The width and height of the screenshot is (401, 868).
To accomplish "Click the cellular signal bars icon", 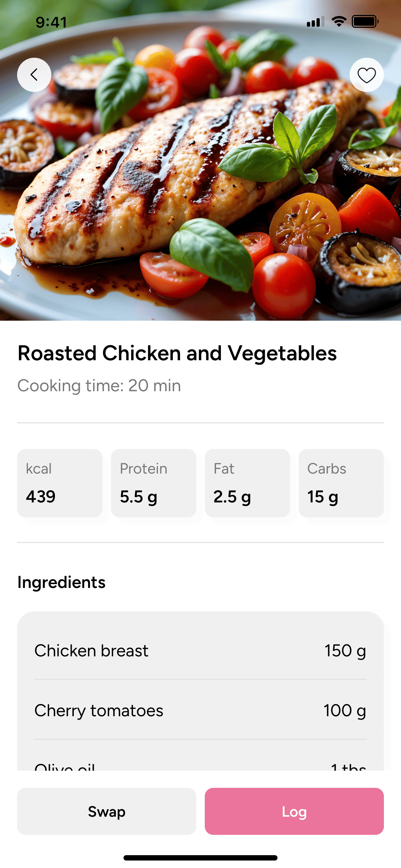I will (315, 22).
